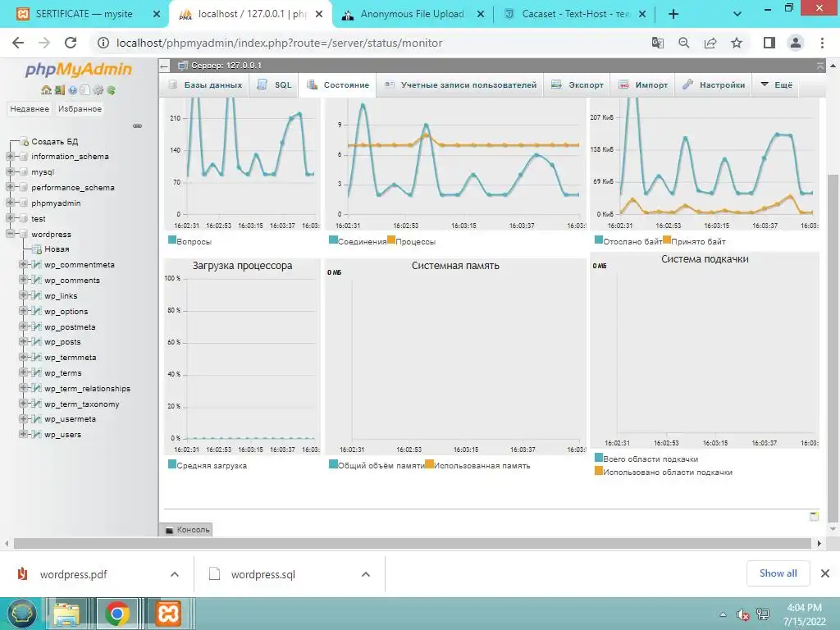The width and height of the screenshot is (840, 630).
Task: Switch to SERTIFICATE — mysite browser tab
Action: coord(84,14)
